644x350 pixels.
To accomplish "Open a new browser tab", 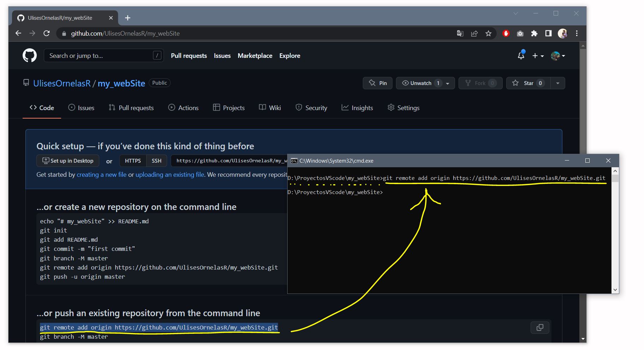I will pos(128,18).
